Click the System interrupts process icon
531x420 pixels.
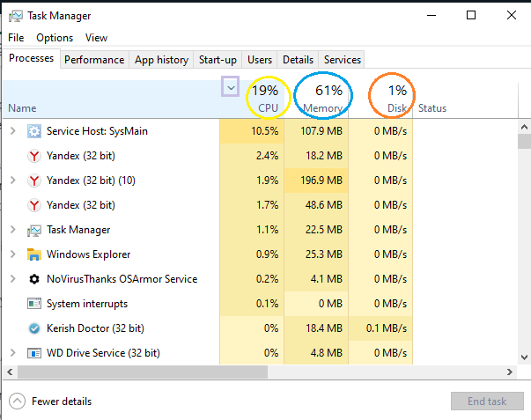click(x=34, y=304)
